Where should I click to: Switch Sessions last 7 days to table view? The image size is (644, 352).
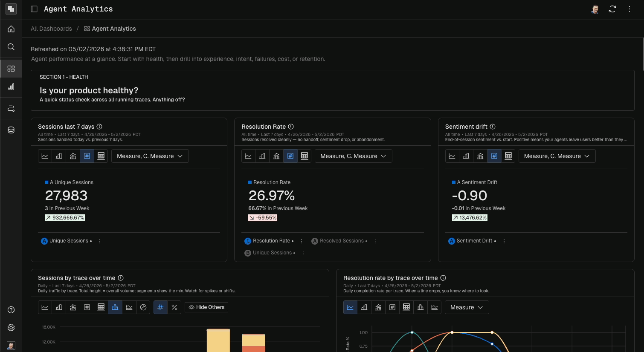[x=101, y=156]
